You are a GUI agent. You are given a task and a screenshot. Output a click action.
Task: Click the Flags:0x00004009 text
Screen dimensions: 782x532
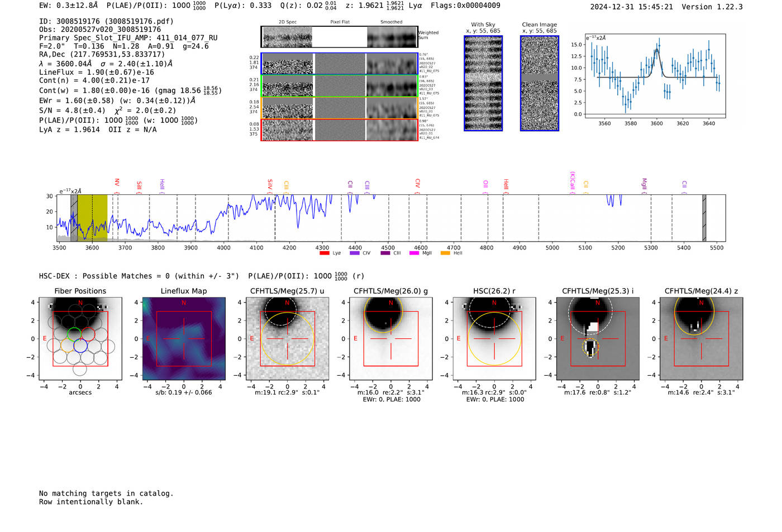pyautogui.click(x=466, y=6)
